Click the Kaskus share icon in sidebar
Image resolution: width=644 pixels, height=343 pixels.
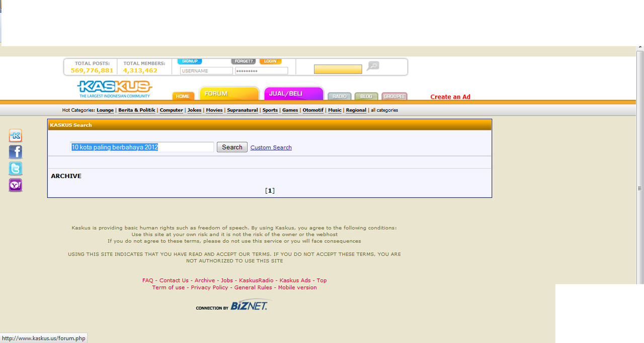tap(16, 136)
